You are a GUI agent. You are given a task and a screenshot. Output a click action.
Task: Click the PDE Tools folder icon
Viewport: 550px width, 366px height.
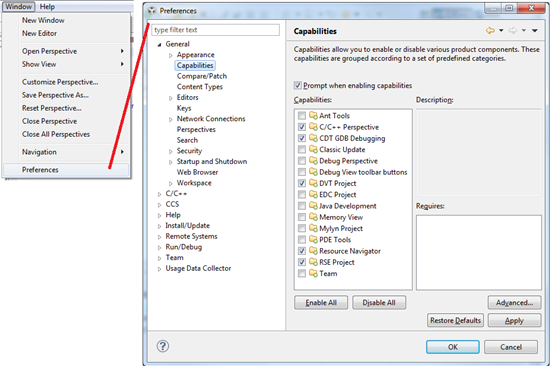pyautogui.click(x=313, y=239)
